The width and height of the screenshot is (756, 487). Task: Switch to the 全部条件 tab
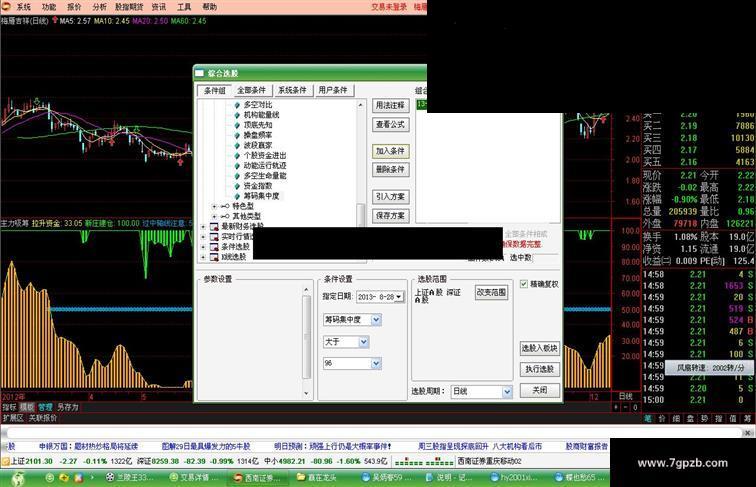click(252, 90)
